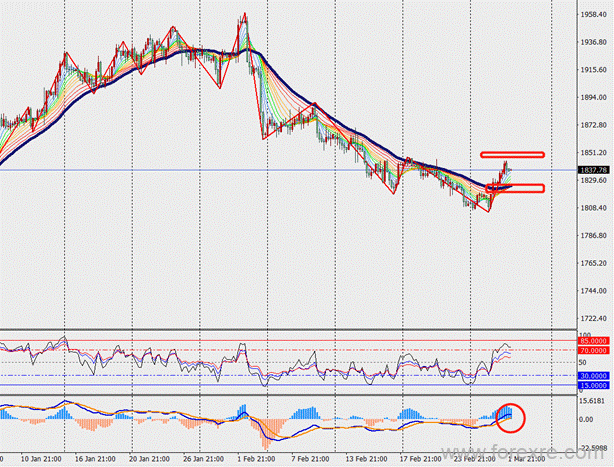Select the upper red resistance rectangle
Screen dimensions: 614x467
(512, 155)
